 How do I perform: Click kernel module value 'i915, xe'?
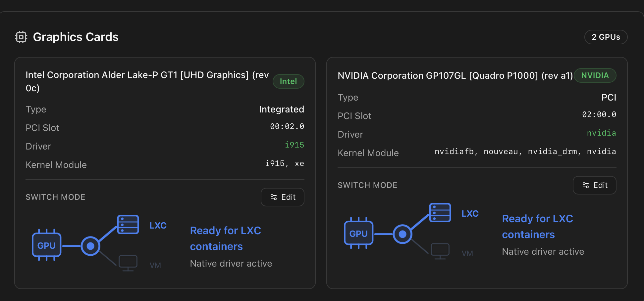click(285, 163)
